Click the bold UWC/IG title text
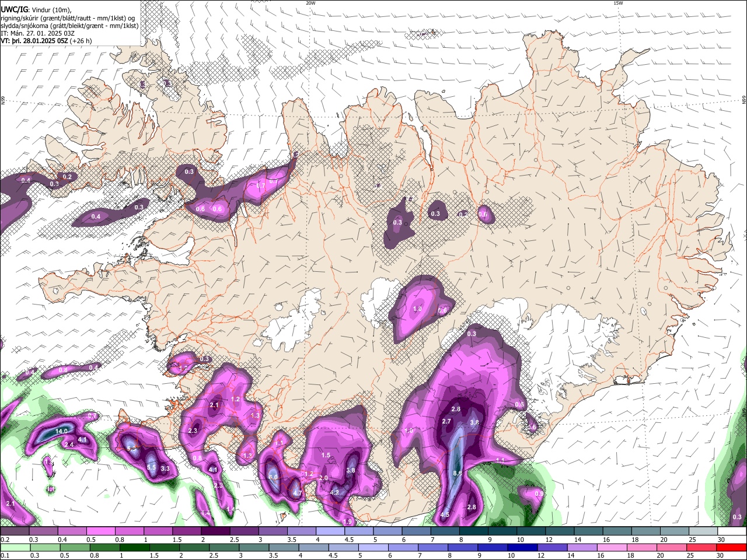 (x=14, y=10)
